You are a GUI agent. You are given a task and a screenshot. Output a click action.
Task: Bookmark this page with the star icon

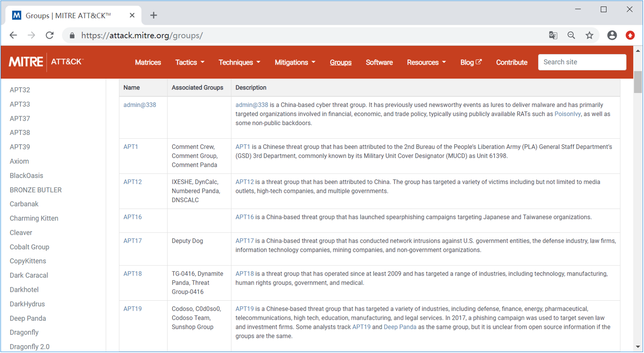589,35
